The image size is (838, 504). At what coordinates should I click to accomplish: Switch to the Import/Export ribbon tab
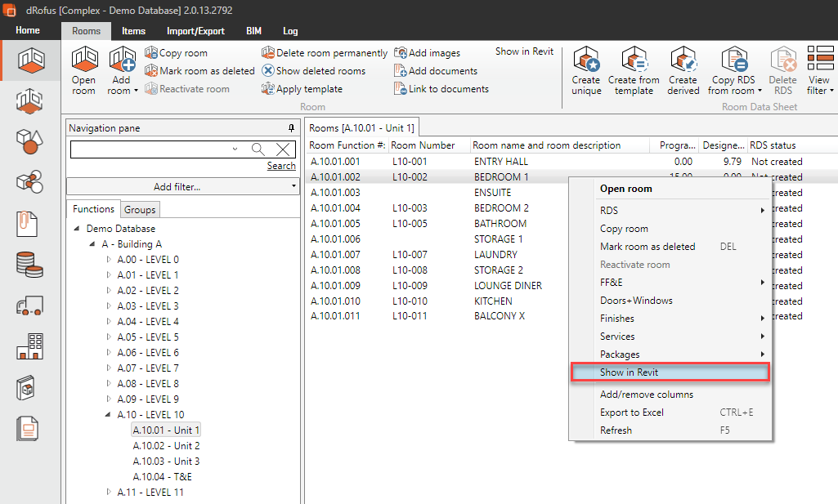195,31
